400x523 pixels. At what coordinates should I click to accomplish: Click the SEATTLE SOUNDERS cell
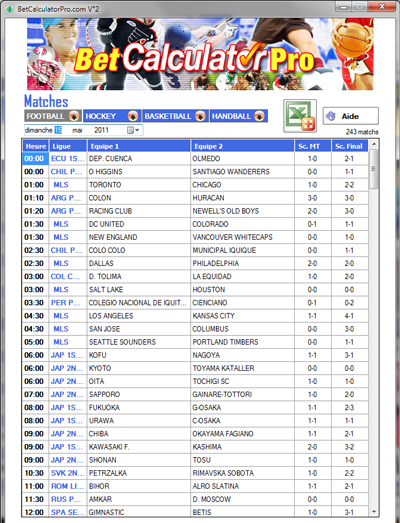139,342
